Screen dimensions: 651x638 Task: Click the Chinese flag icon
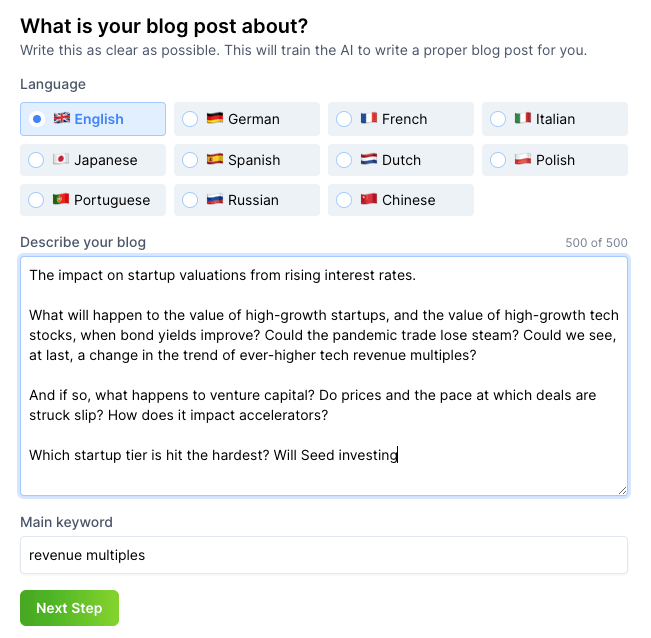[369, 200]
